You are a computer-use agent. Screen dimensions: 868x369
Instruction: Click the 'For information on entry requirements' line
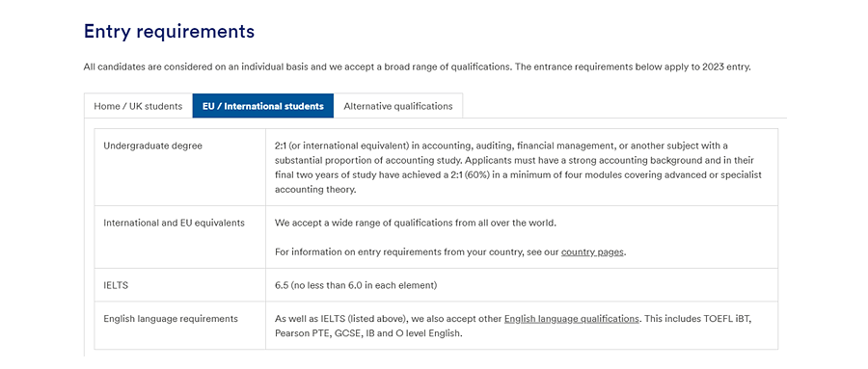(450, 252)
